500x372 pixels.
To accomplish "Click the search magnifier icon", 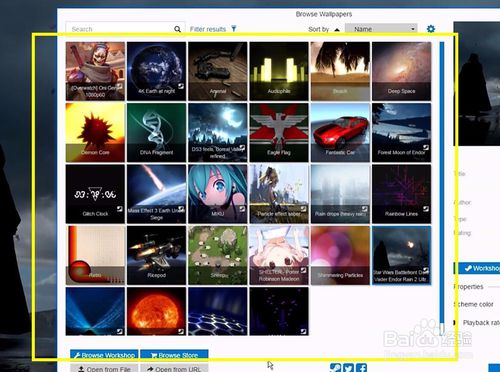I will point(177,29).
